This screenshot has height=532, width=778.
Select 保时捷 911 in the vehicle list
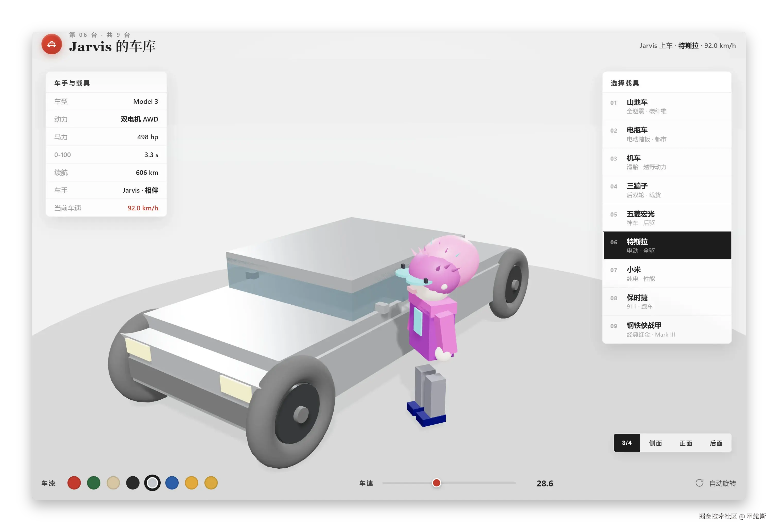coord(667,302)
